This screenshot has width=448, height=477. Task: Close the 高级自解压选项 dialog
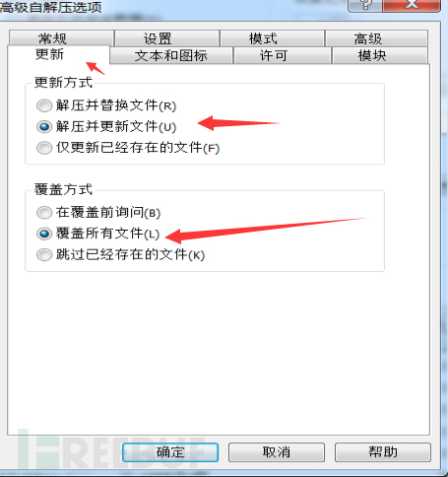[412, 5]
